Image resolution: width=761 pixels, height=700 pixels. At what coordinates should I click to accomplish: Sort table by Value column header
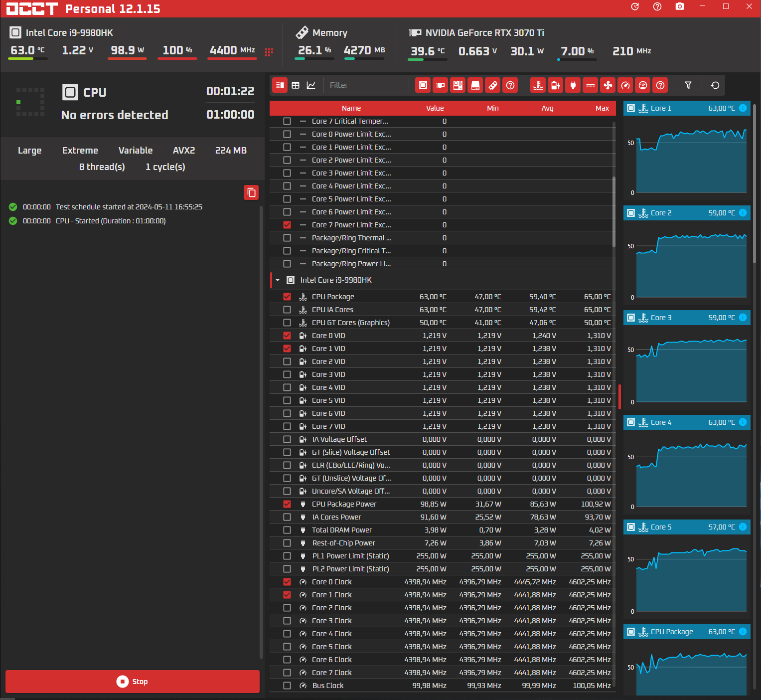pyautogui.click(x=435, y=108)
